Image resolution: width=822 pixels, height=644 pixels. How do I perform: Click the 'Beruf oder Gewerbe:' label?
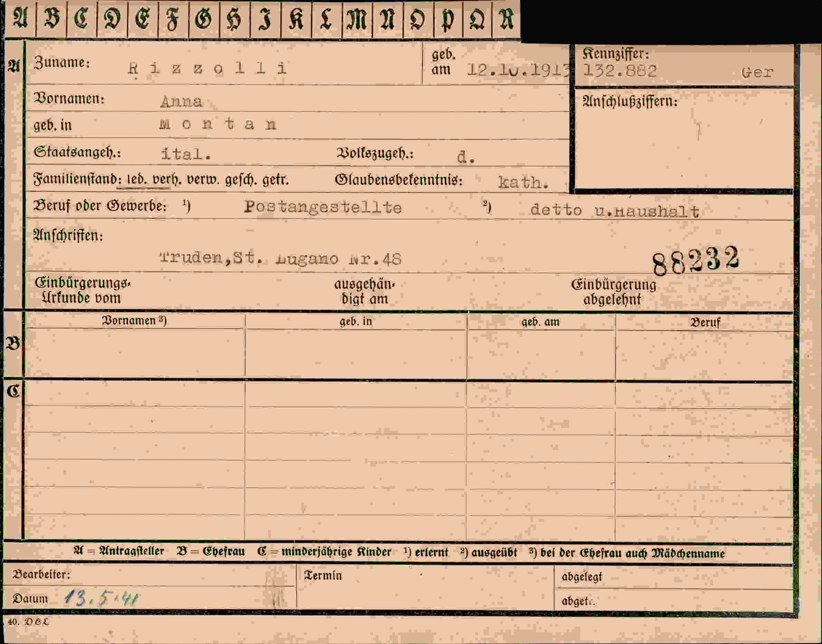99,206
